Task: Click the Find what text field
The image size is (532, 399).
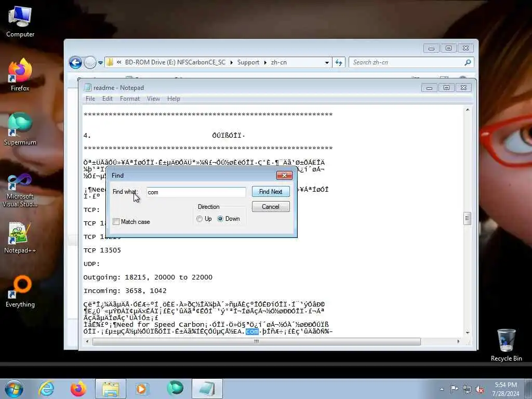Action: [x=196, y=192]
